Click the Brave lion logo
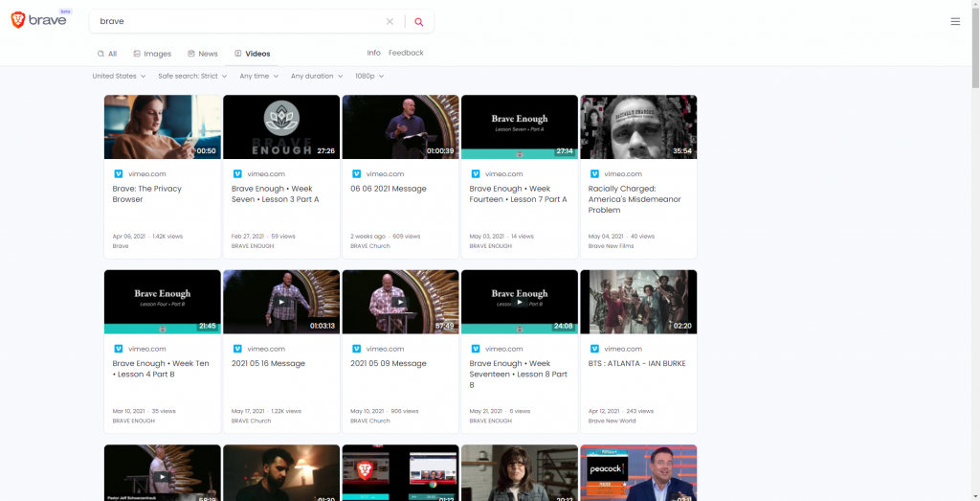The height and width of the screenshot is (501, 980). (19, 20)
